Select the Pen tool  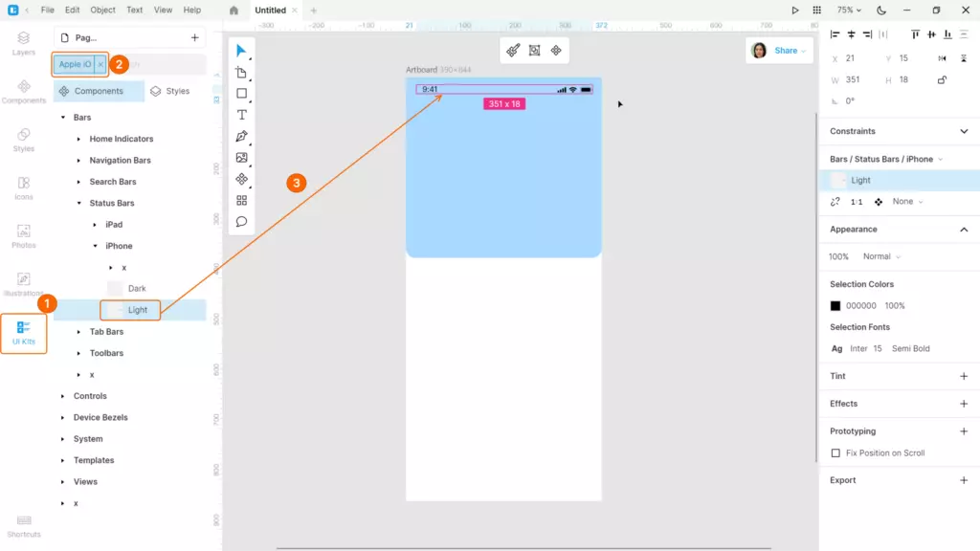241,136
